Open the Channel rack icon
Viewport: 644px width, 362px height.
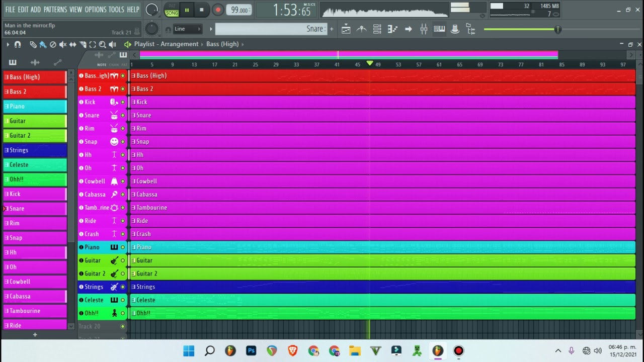tap(377, 29)
